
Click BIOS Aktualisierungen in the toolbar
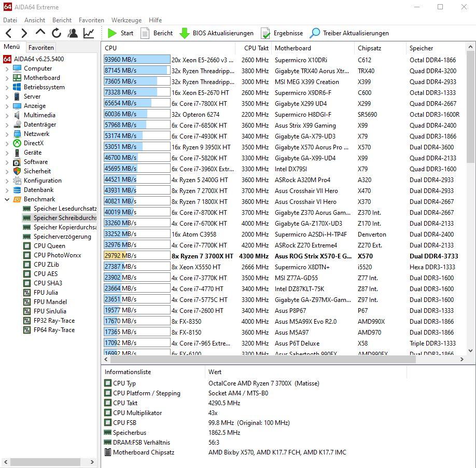[x=216, y=33]
